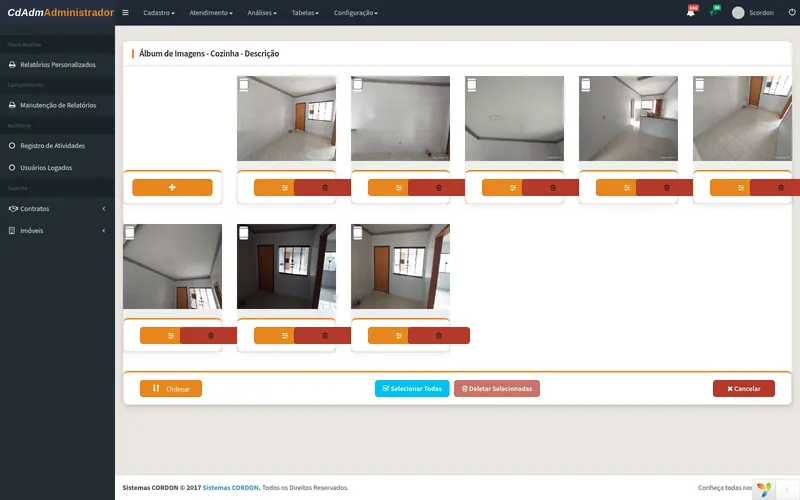Edit the fourth image in the album
The height and width of the screenshot is (500, 800).
(616, 188)
